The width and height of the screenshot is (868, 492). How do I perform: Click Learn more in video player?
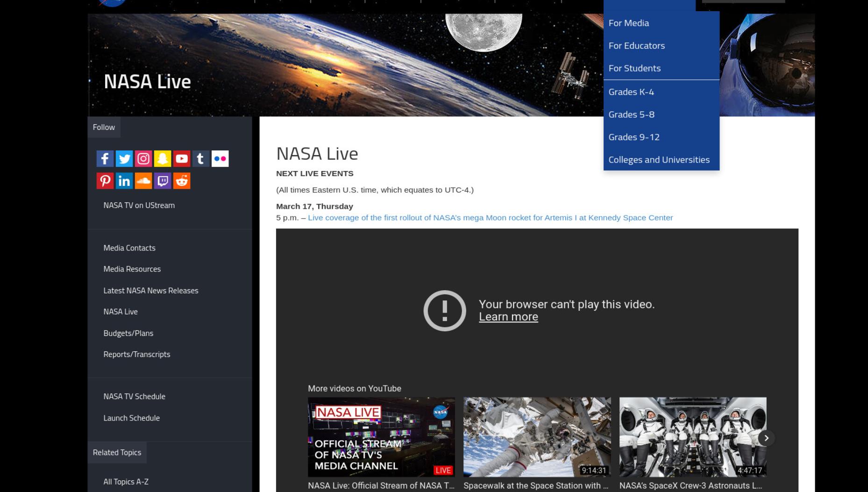click(x=508, y=317)
